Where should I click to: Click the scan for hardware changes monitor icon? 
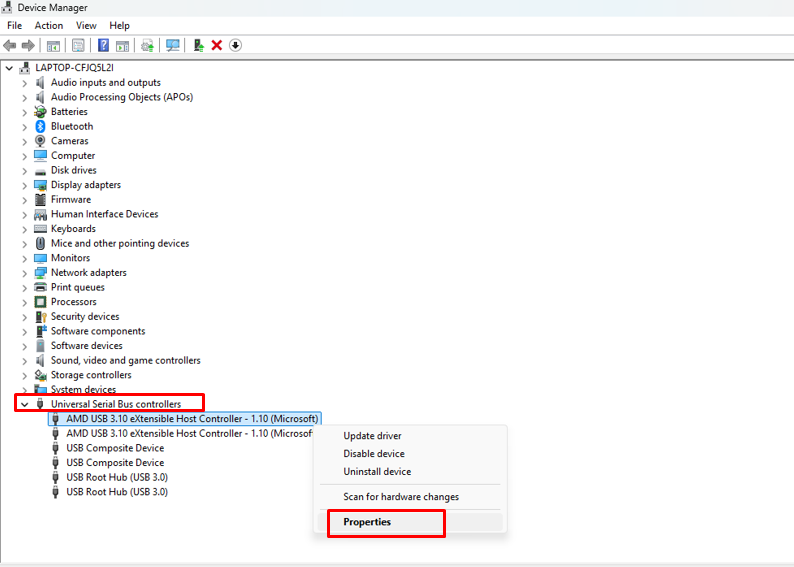point(173,45)
